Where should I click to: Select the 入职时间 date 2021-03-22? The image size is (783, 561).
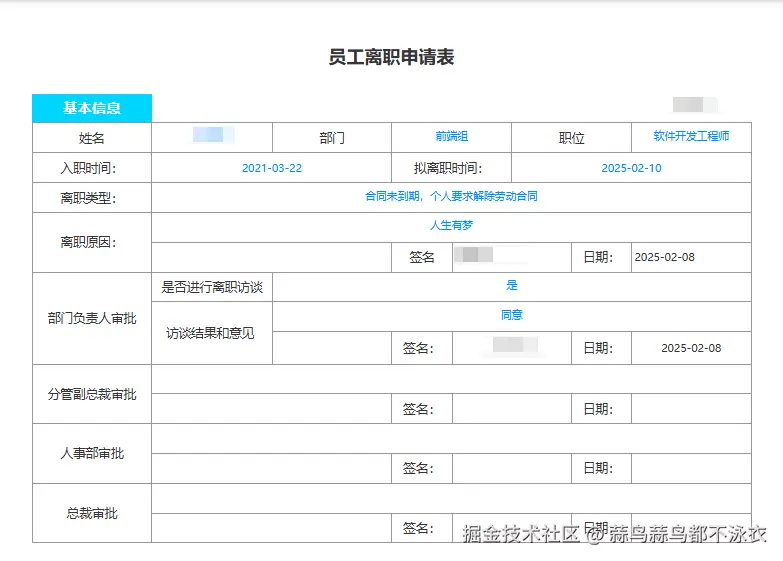[271, 168]
